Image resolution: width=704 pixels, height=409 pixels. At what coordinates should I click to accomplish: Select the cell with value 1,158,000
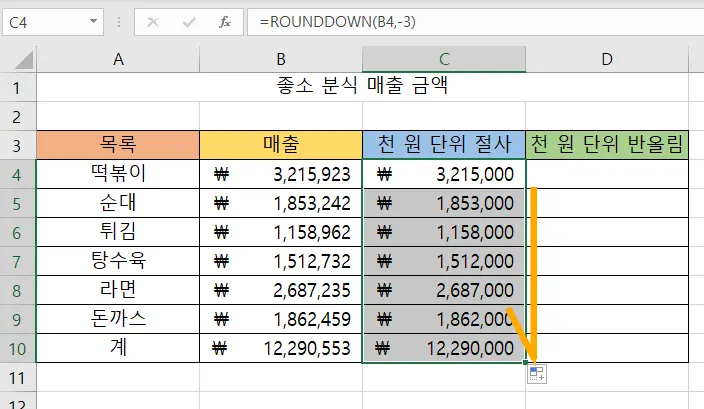point(444,232)
